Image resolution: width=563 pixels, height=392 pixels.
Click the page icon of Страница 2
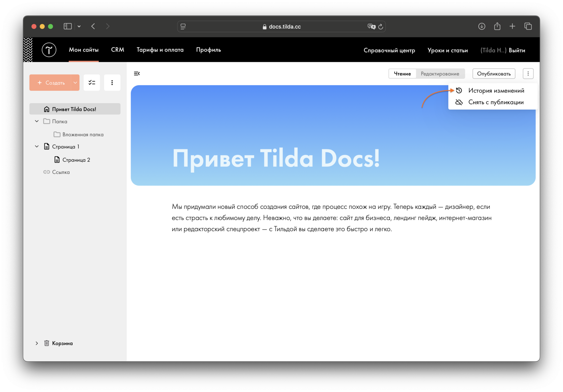(57, 160)
